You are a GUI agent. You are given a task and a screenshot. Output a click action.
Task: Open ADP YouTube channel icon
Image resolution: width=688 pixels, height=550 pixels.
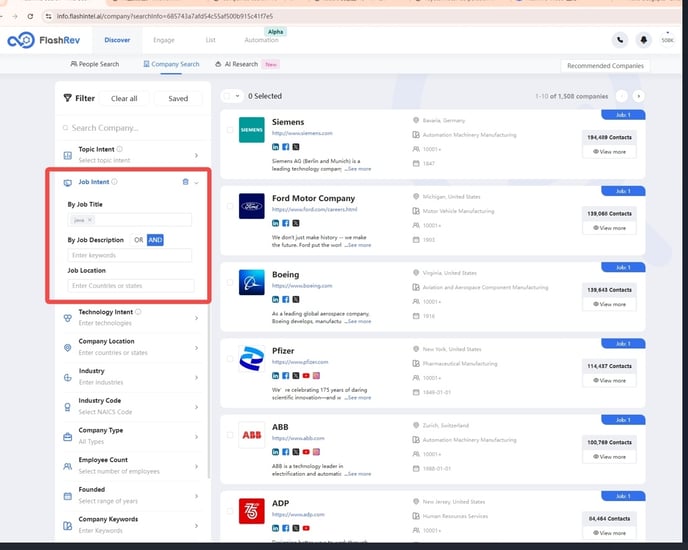click(x=306, y=528)
